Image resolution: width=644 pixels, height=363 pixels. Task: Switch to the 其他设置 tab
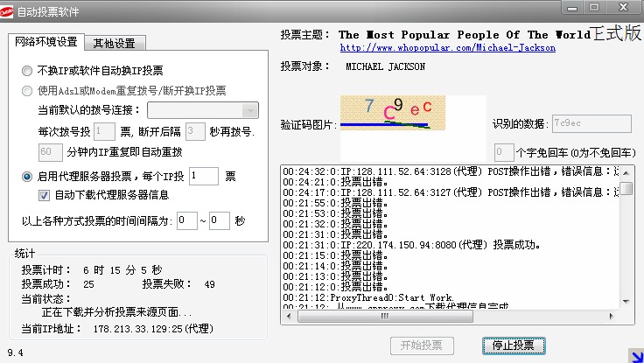119,43
